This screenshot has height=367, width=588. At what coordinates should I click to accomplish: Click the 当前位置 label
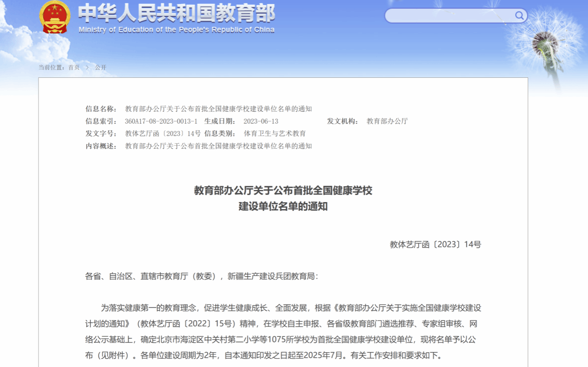(x=51, y=68)
